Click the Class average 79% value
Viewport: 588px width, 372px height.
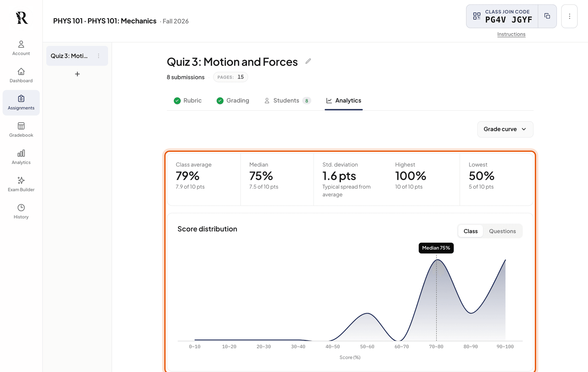(187, 176)
